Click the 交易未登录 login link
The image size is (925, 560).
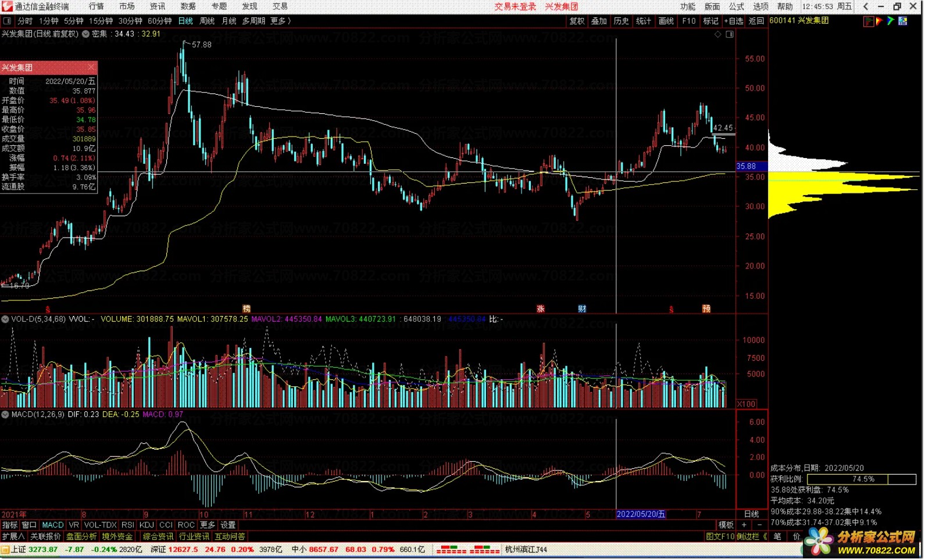516,6
